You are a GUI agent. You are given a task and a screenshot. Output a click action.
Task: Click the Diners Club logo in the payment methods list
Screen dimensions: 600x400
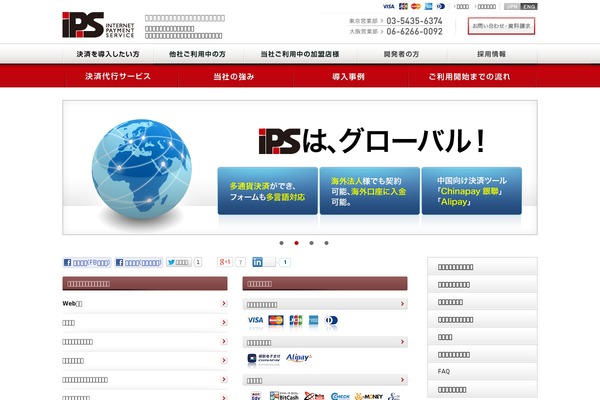(331, 320)
